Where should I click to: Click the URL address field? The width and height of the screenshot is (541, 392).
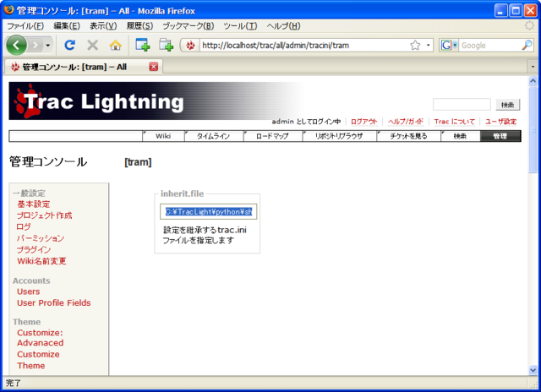tap(304, 45)
